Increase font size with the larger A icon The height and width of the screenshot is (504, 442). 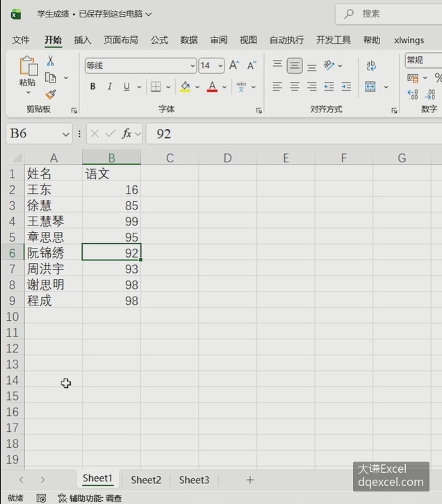[234, 65]
